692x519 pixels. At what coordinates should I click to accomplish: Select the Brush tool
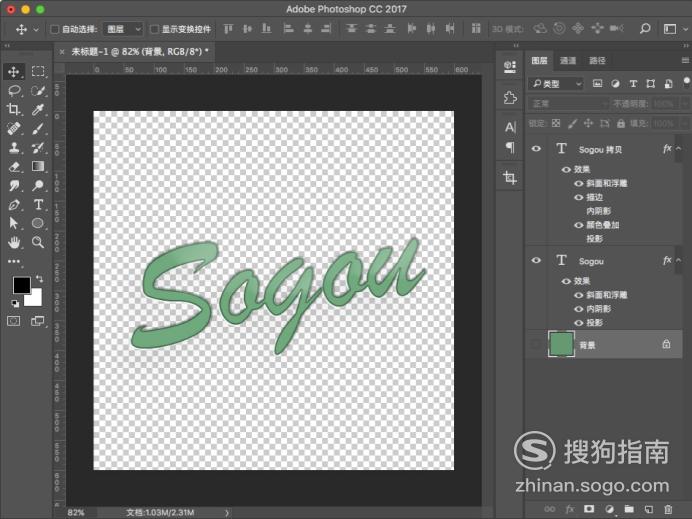[38, 128]
